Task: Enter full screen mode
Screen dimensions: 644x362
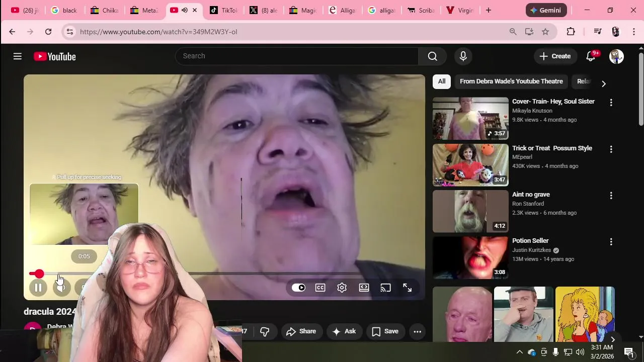Action: click(x=407, y=288)
